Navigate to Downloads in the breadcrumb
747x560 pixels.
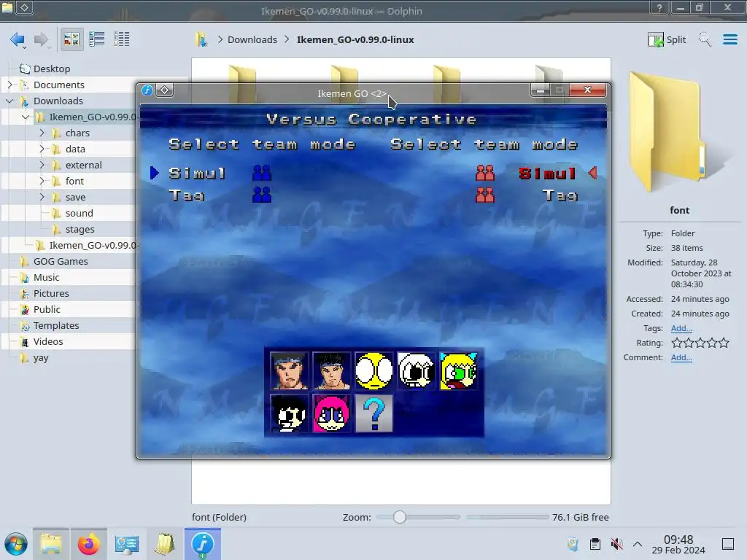252,39
